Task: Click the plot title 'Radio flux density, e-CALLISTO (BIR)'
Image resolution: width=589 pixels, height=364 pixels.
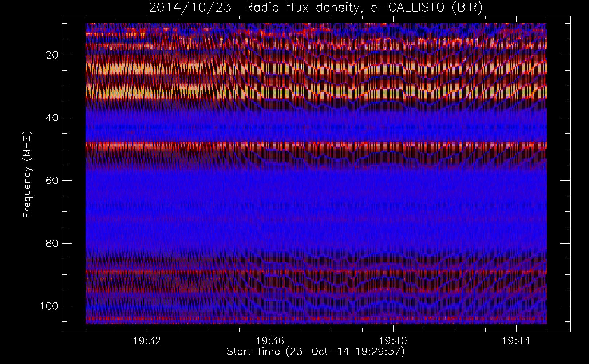Action: (364, 8)
